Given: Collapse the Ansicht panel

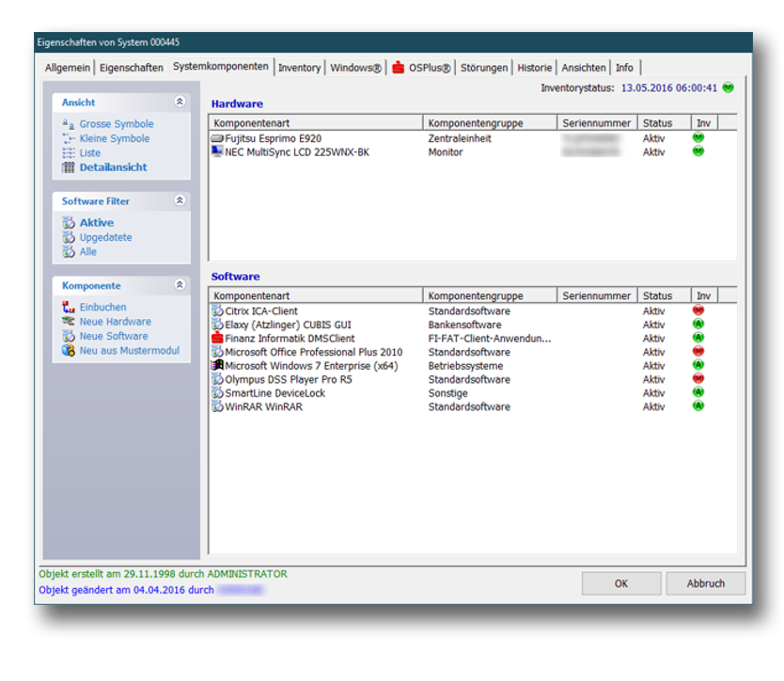Looking at the screenshot, I should pyautogui.click(x=180, y=103).
